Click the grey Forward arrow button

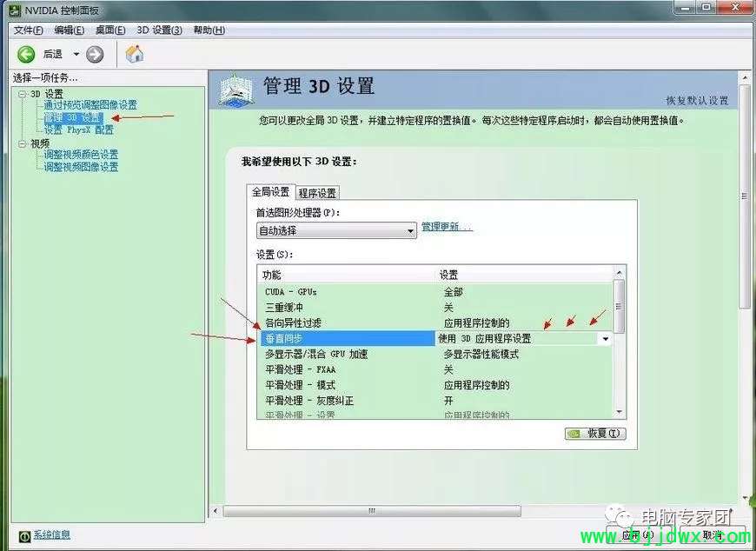(x=95, y=54)
